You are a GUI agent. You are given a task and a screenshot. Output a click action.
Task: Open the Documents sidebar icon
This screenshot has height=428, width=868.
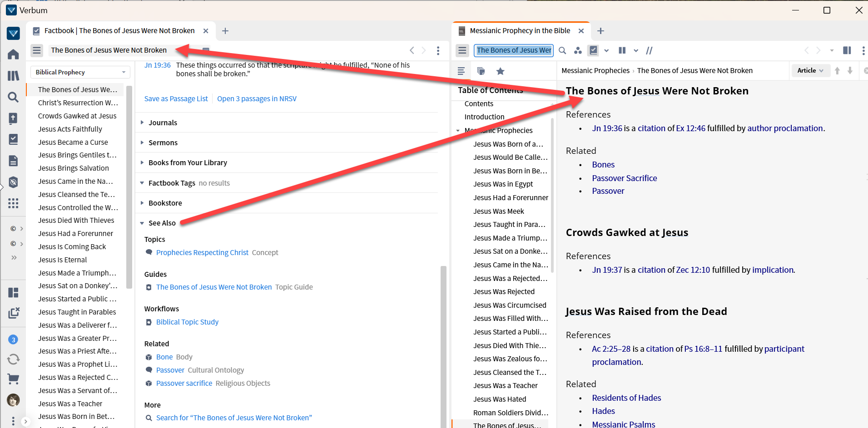13,161
